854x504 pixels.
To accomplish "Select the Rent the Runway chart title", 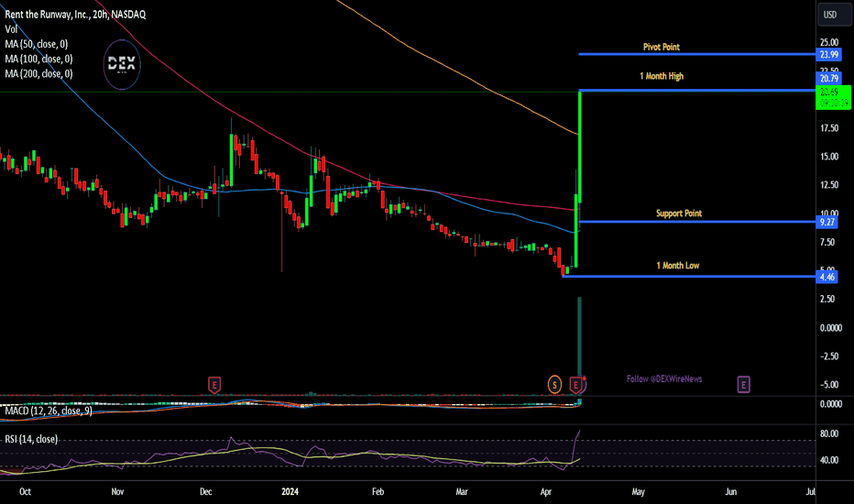I will (x=75, y=15).
